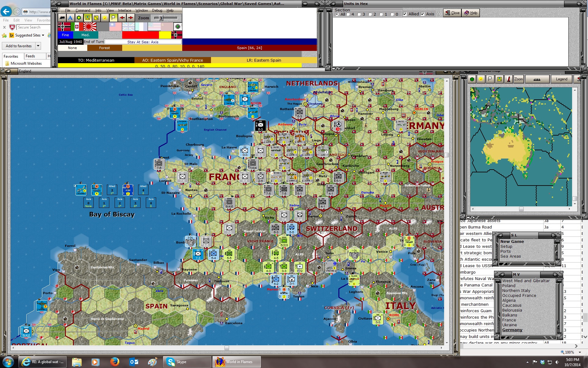This screenshot has height=368, width=588.
Task: Open the browser zoom level dropdown at 100%
Action: click(x=580, y=352)
